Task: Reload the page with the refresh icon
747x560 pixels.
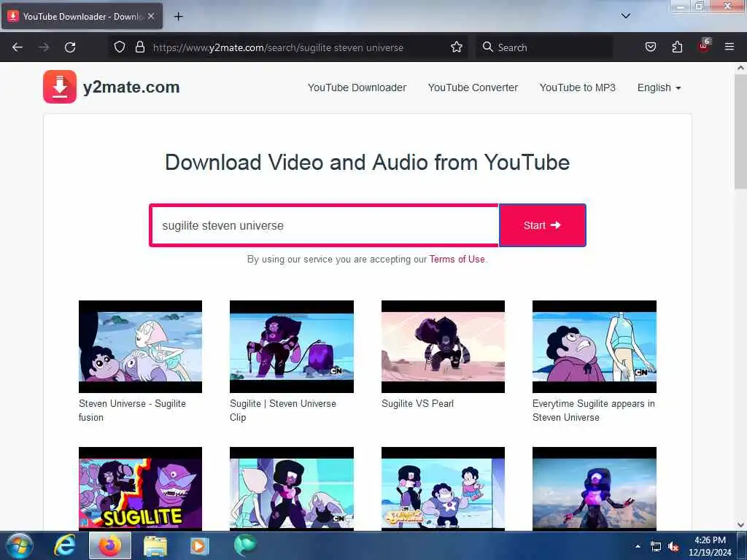Action: (70, 47)
